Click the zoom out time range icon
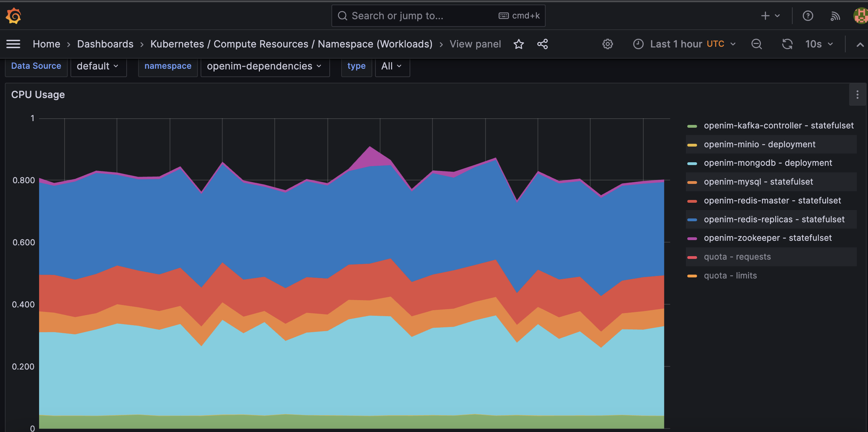The height and width of the screenshot is (432, 868). pos(756,44)
